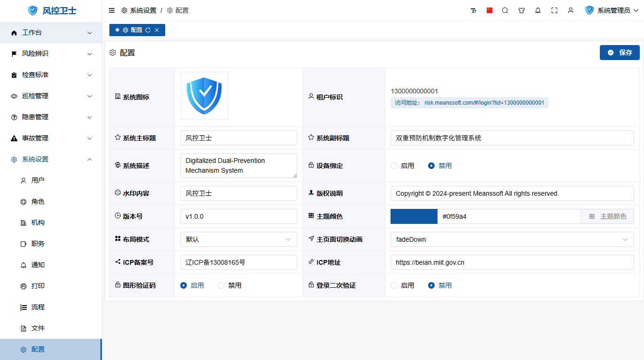Open 角色 in the sidebar
Viewport: 644px width, 360px height.
click(38, 201)
